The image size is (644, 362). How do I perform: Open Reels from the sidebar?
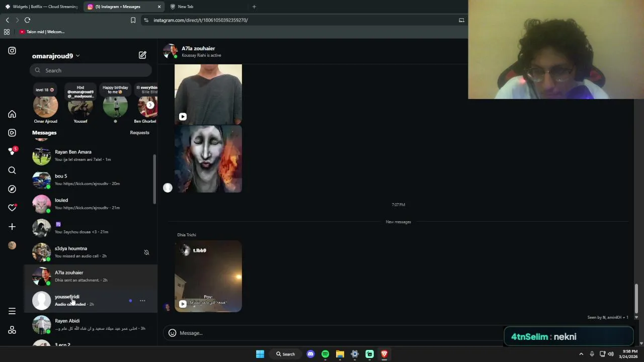click(12, 133)
